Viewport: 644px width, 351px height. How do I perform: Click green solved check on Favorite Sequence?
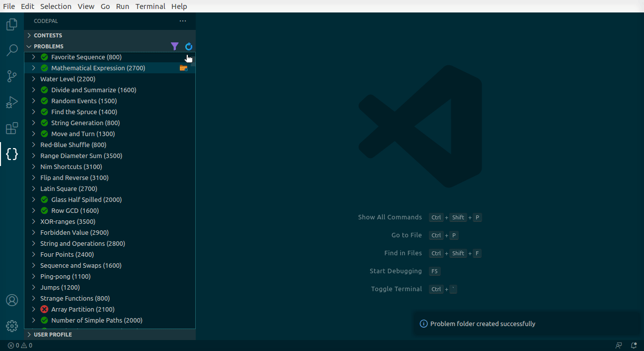click(x=44, y=57)
